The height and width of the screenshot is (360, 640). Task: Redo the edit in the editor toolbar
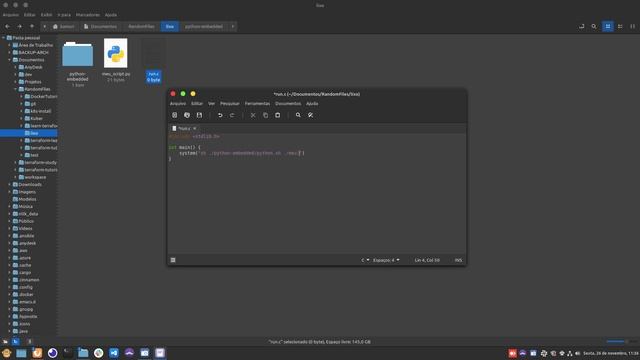pyautogui.click(x=232, y=115)
